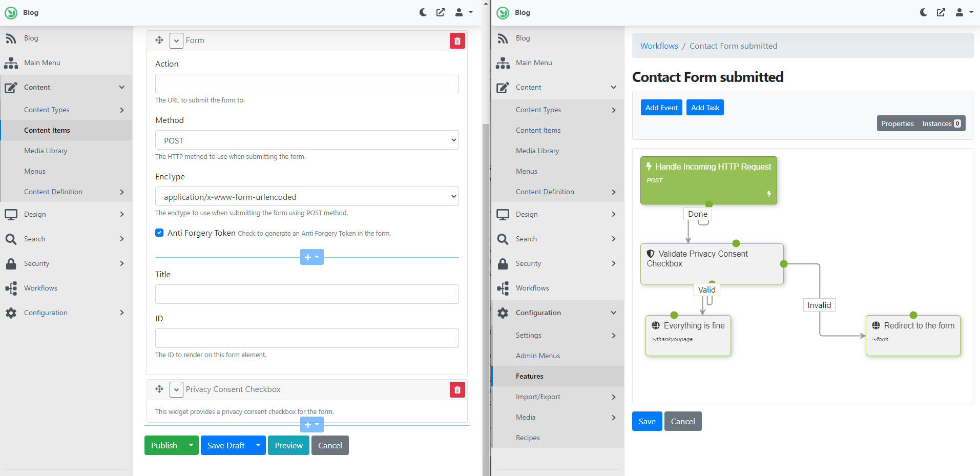This screenshot has width=980, height=476.
Task: Click the Publish button
Action: click(164, 445)
